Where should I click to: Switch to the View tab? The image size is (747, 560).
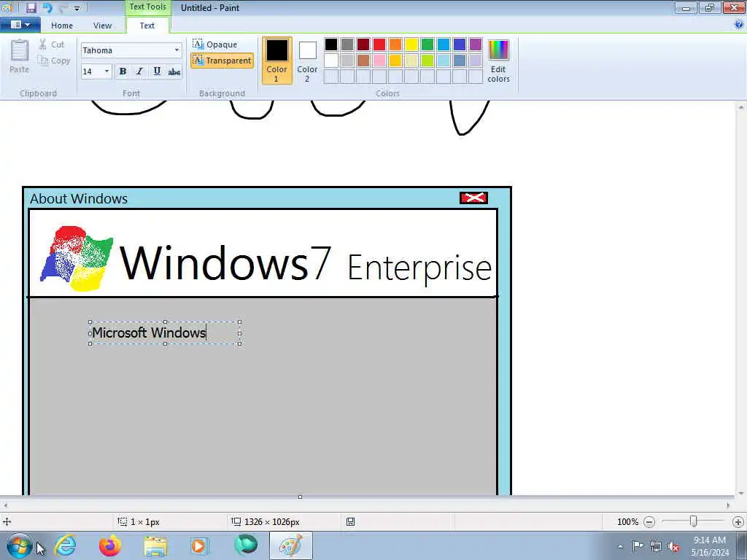pos(102,26)
